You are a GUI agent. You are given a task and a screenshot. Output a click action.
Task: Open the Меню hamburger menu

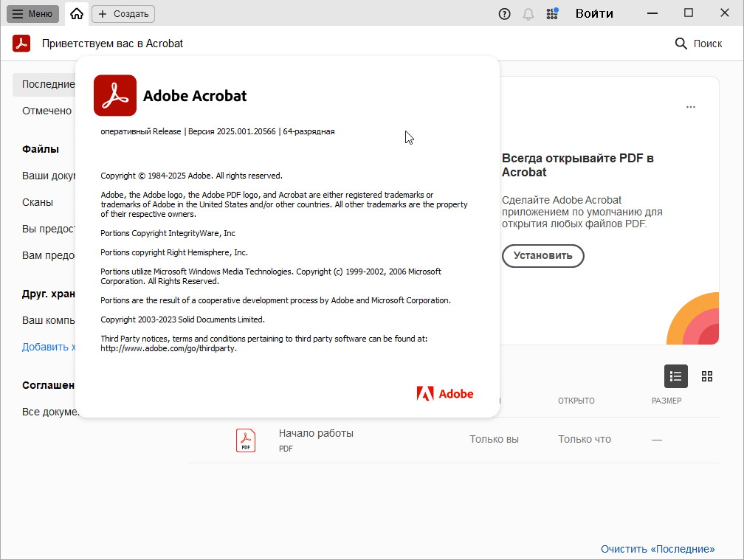tap(32, 14)
